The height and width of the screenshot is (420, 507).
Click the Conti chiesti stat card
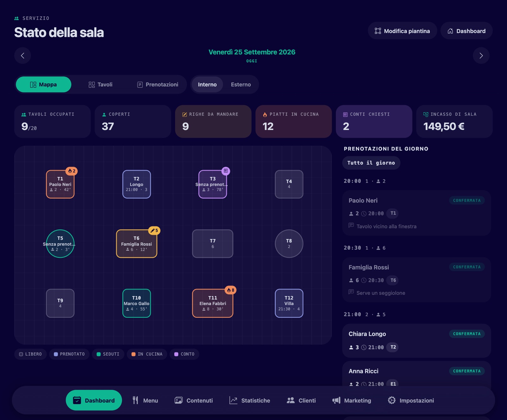coord(374,121)
